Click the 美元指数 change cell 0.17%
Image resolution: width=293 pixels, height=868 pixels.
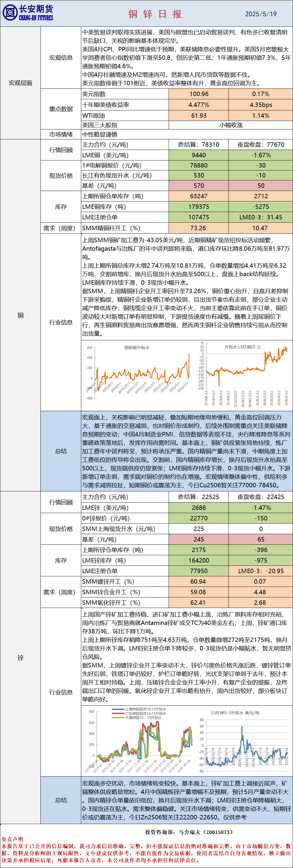pos(261,94)
